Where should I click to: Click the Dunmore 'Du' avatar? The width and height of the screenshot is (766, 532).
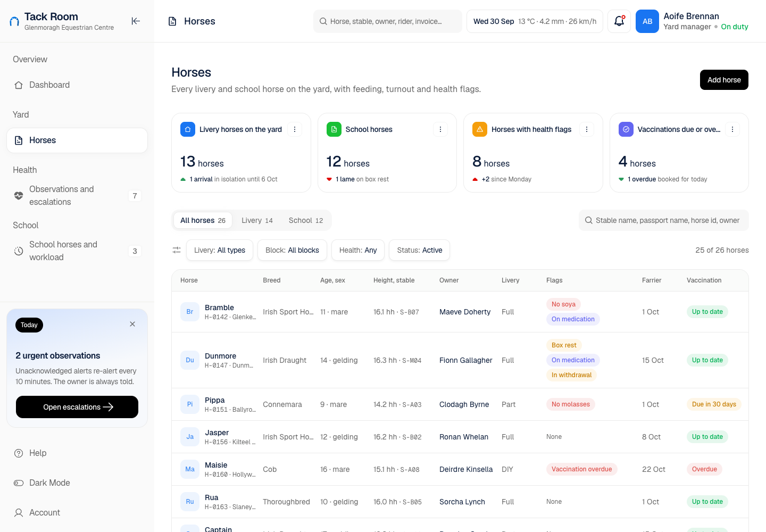190,360
